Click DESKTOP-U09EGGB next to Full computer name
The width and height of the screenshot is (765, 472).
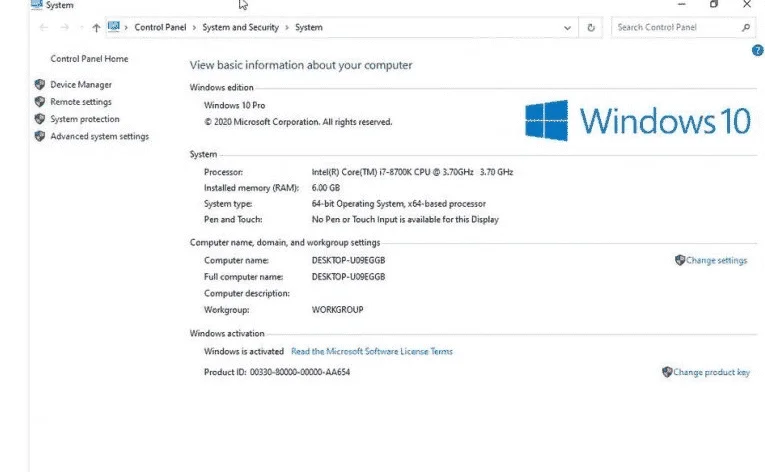(x=348, y=276)
